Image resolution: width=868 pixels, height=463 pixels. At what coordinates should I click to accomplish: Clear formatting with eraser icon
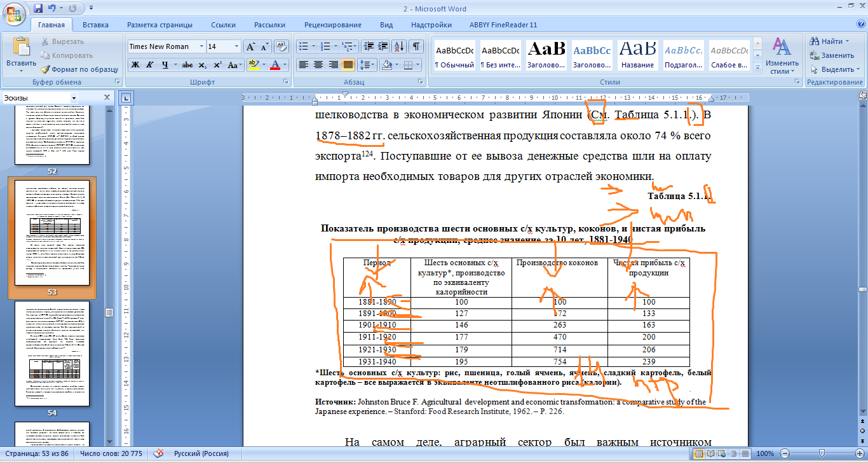pos(283,46)
